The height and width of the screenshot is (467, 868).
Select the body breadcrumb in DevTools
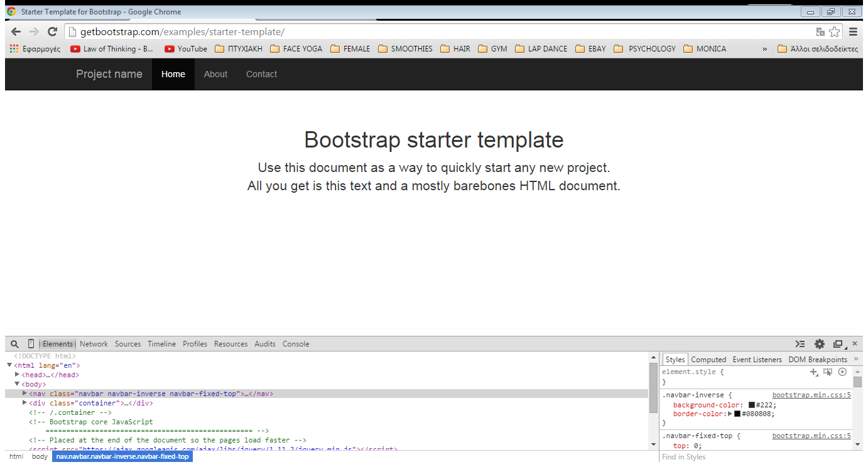(40, 457)
